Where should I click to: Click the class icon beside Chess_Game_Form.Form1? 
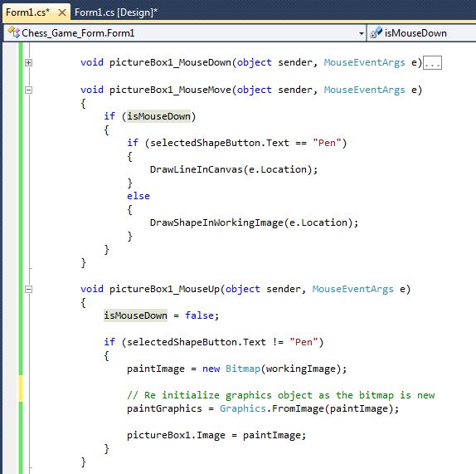pos(13,32)
